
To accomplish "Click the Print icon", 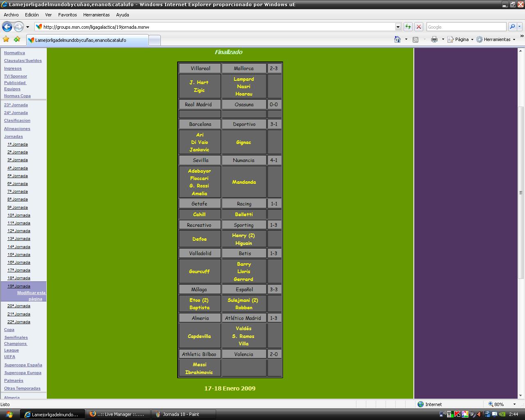I will 434,39.
